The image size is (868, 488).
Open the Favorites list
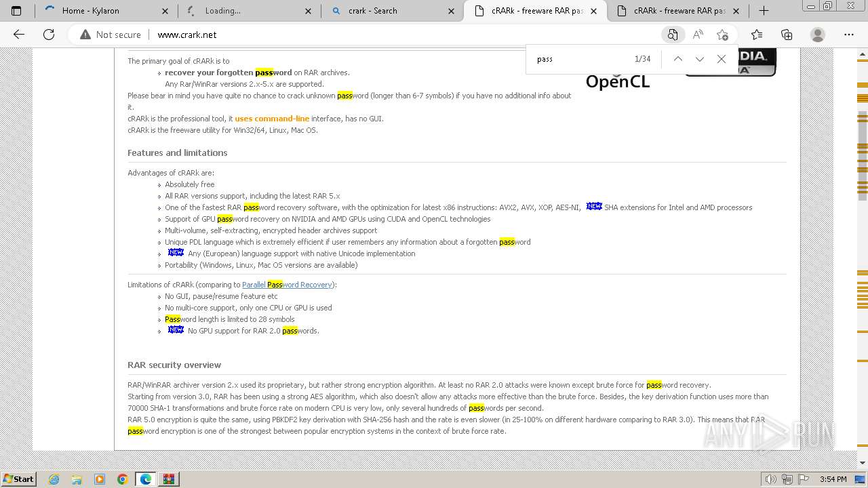pyautogui.click(x=757, y=35)
